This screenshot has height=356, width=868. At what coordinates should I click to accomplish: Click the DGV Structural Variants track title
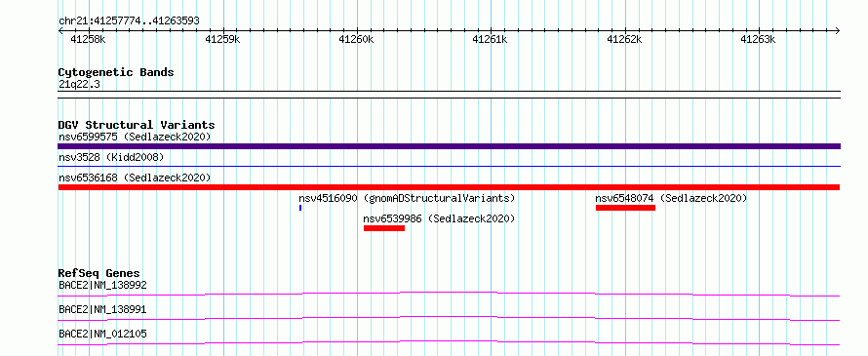(x=137, y=125)
